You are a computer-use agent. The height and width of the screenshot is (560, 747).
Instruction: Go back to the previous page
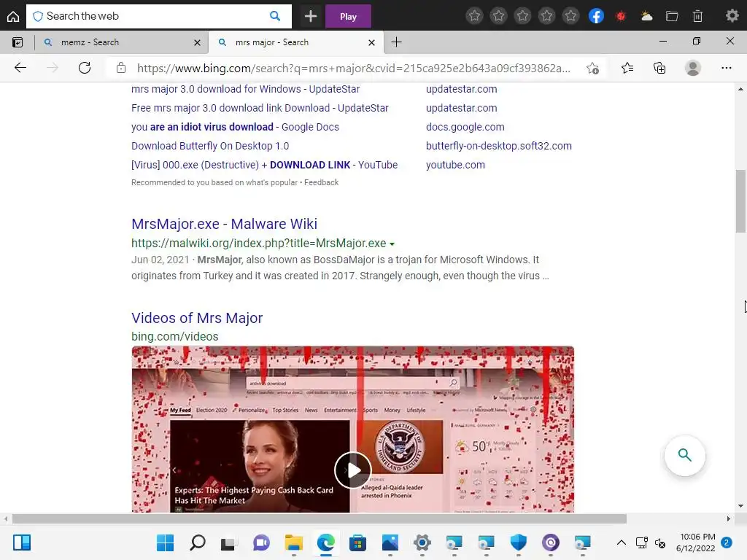point(20,68)
